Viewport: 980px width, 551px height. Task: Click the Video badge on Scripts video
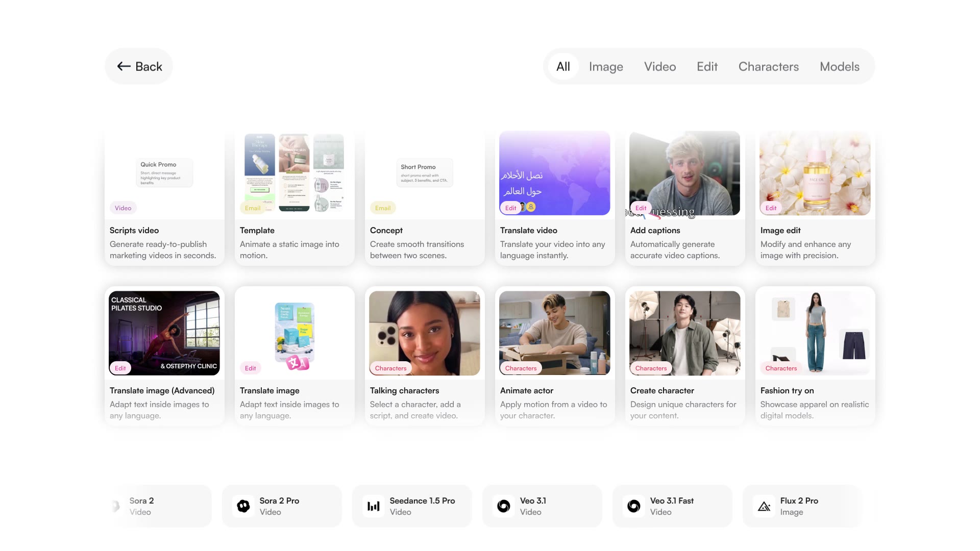(123, 208)
